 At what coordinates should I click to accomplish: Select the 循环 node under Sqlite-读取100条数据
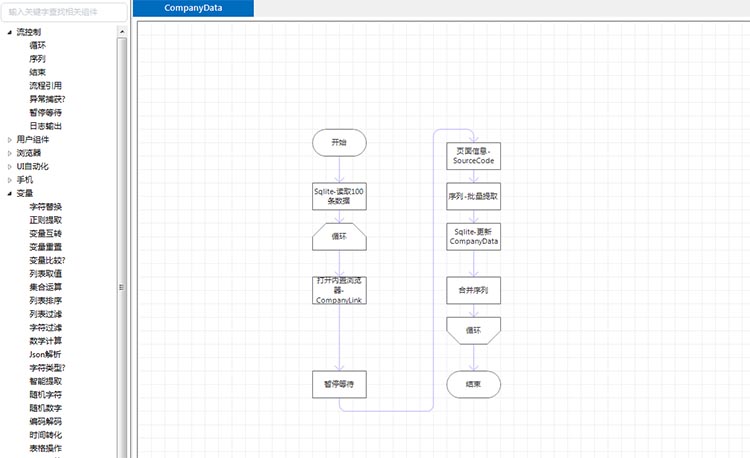[x=339, y=236]
